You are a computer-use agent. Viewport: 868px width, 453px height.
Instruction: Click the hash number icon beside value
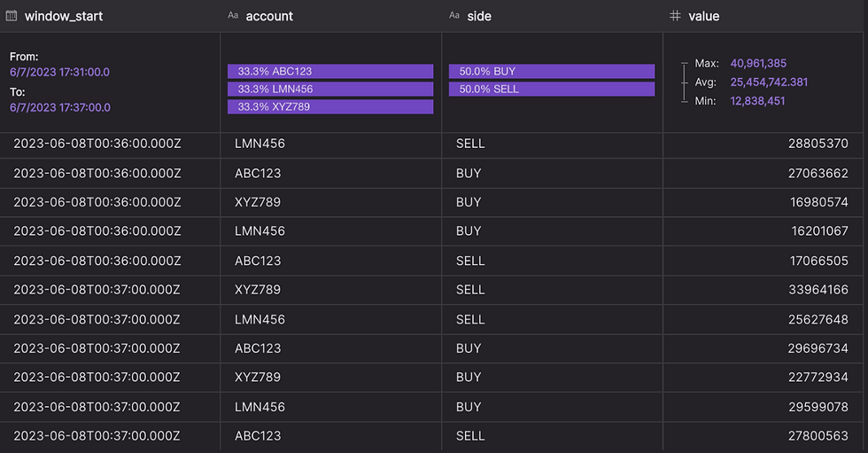pos(675,15)
